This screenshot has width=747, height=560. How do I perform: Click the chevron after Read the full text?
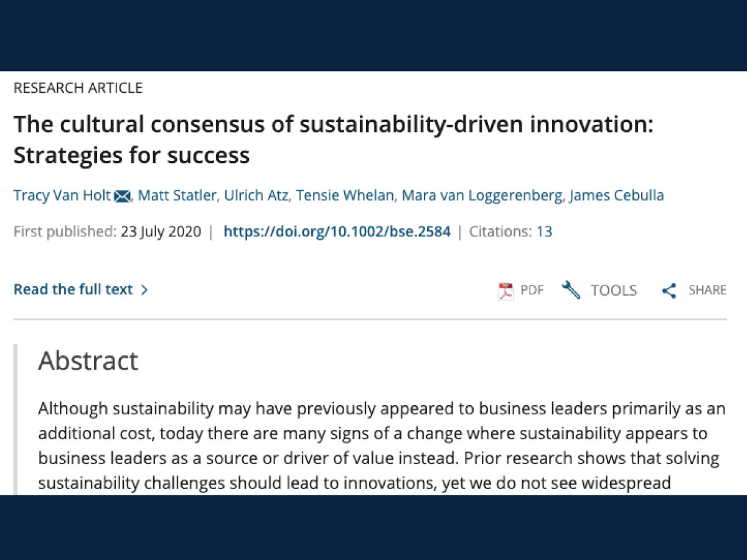click(x=144, y=290)
